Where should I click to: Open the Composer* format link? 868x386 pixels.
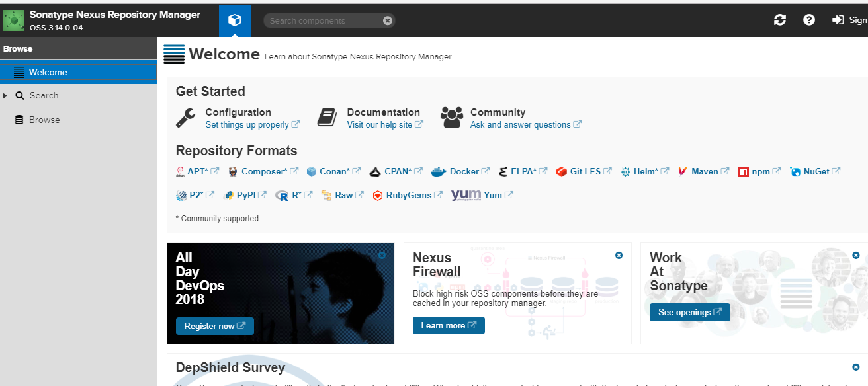269,171
